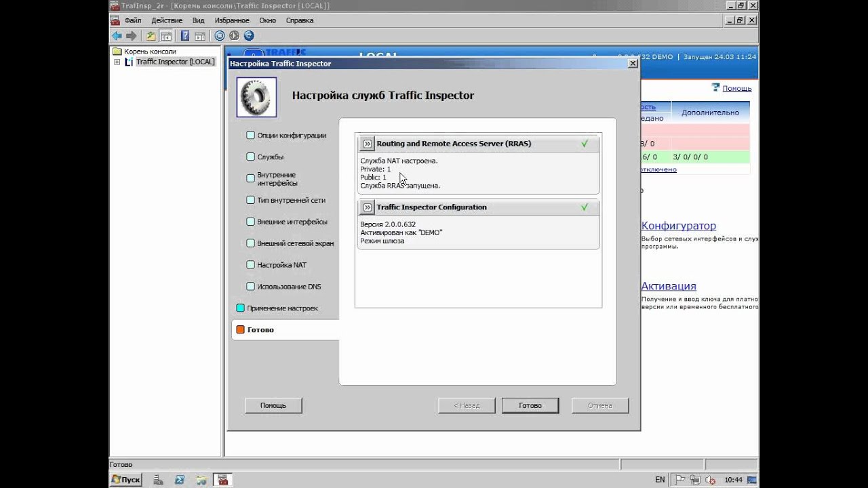Image resolution: width=868 pixels, height=488 pixels.
Task: Click the gear icon in the wizard header
Action: (x=256, y=97)
